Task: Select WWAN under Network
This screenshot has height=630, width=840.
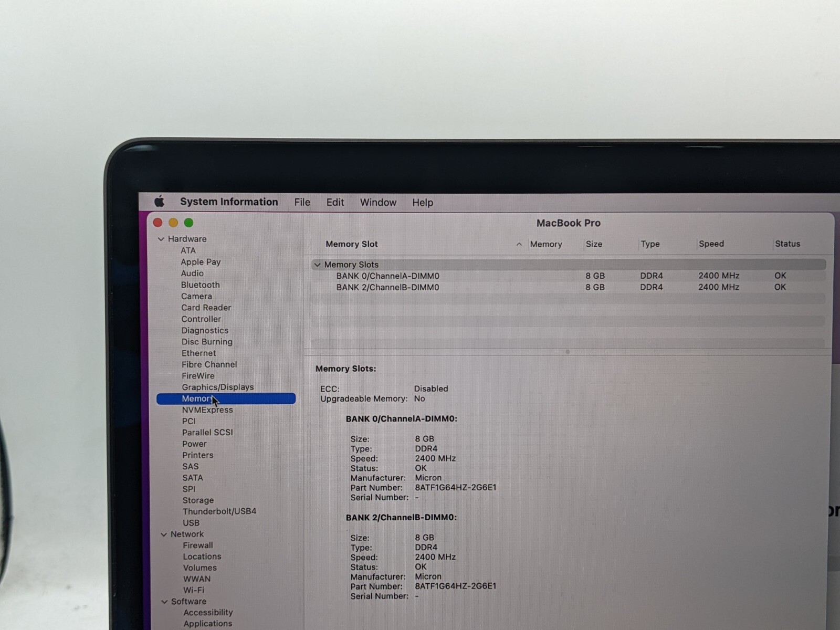Action: (197, 579)
